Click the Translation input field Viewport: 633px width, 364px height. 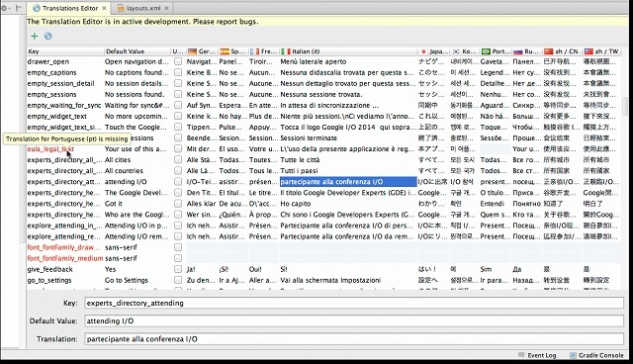tap(354, 339)
